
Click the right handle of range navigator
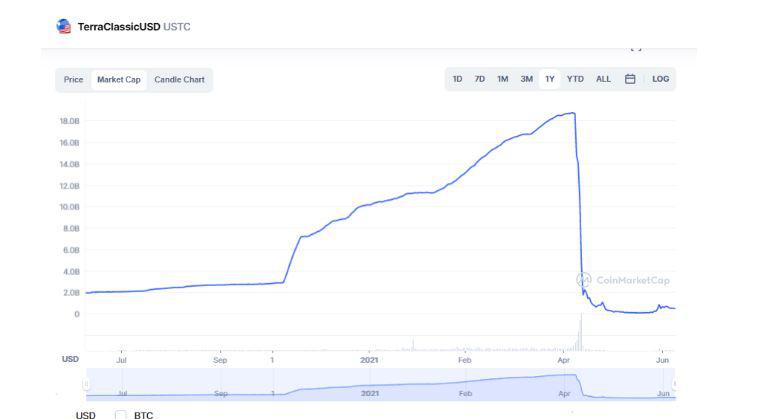[674, 384]
